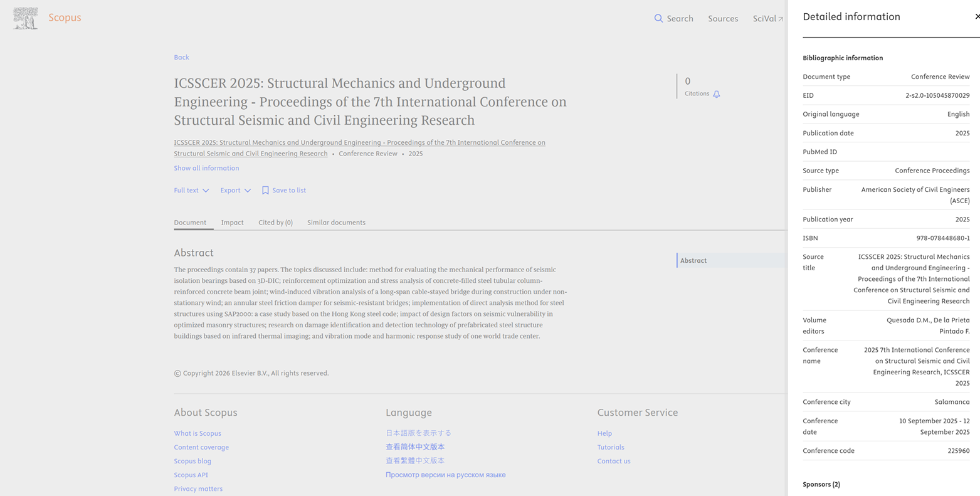
Task: Open the Contact us link
Action: 614,461
